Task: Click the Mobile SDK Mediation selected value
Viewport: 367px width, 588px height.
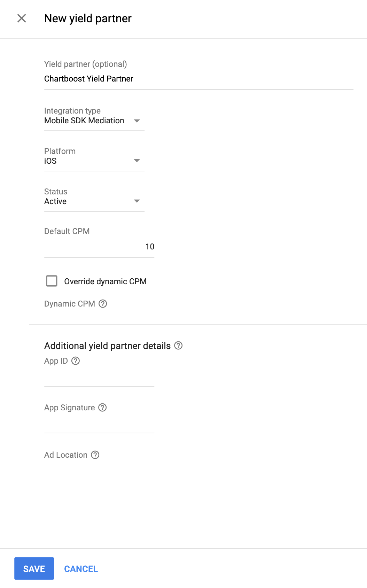Action: click(84, 121)
